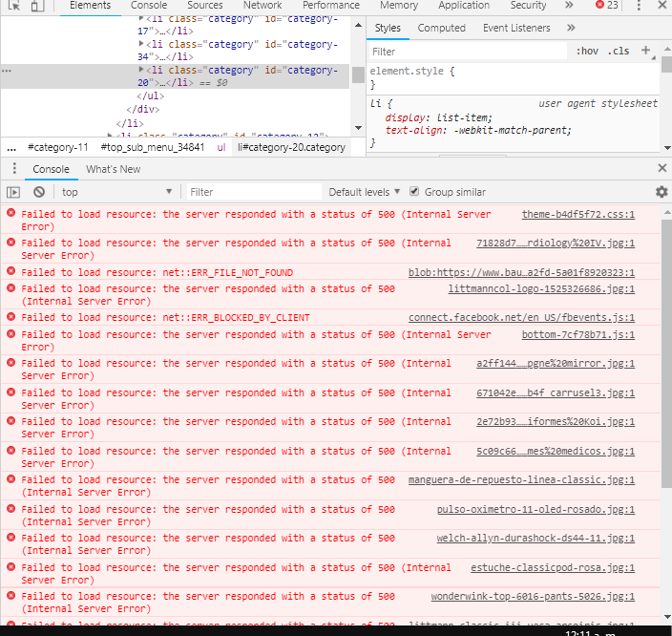Viewport: 672px width, 636px height.
Task: Toggle the device toolbar icon
Action: pyautogui.click(x=38, y=5)
